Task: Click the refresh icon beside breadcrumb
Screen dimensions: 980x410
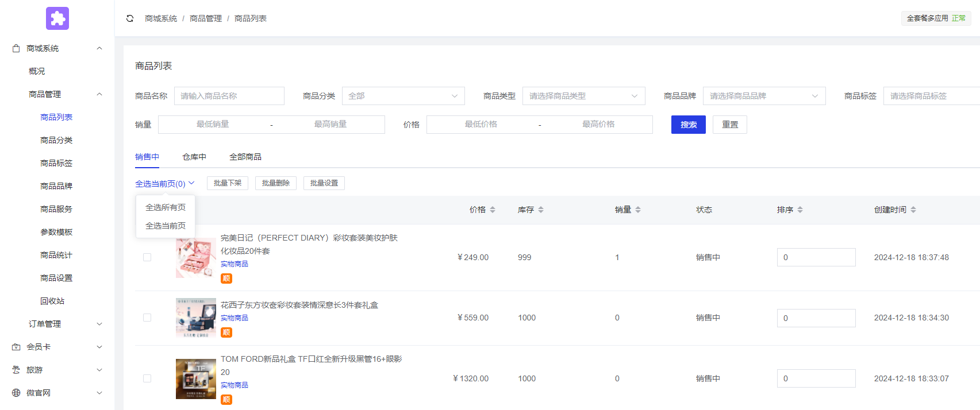Action: (130, 18)
